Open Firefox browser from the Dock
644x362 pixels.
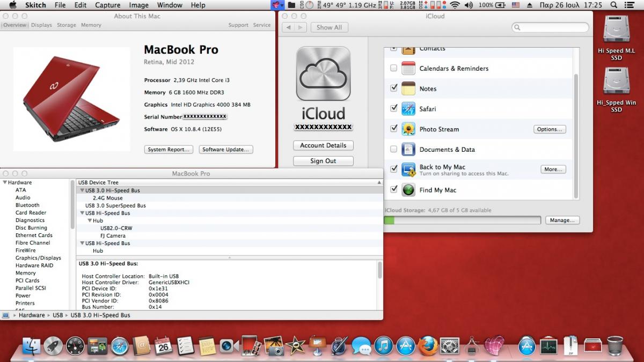click(428, 346)
